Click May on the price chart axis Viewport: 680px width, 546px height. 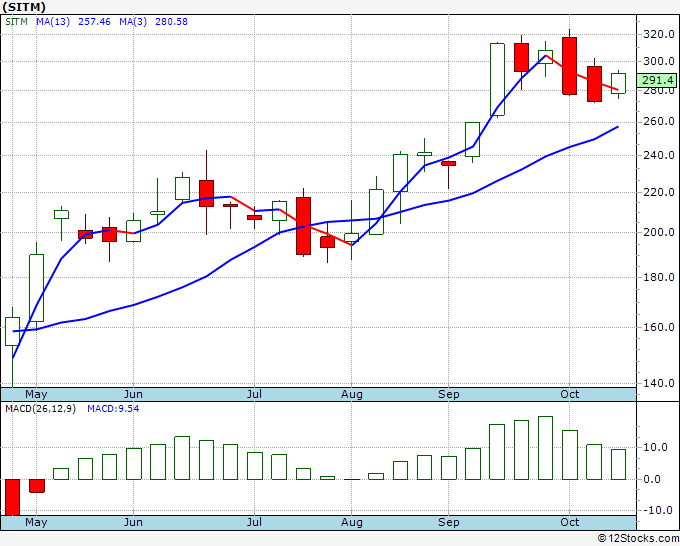click(x=36, y=395)
